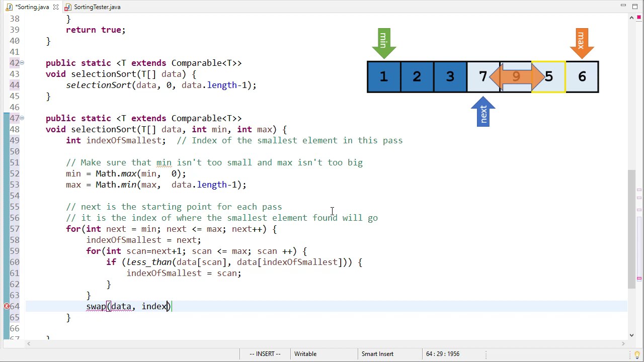This screenshot has height=362, width=644.
Task: Collapse the method fold at line 47
Action: click(x=22, y=118)
